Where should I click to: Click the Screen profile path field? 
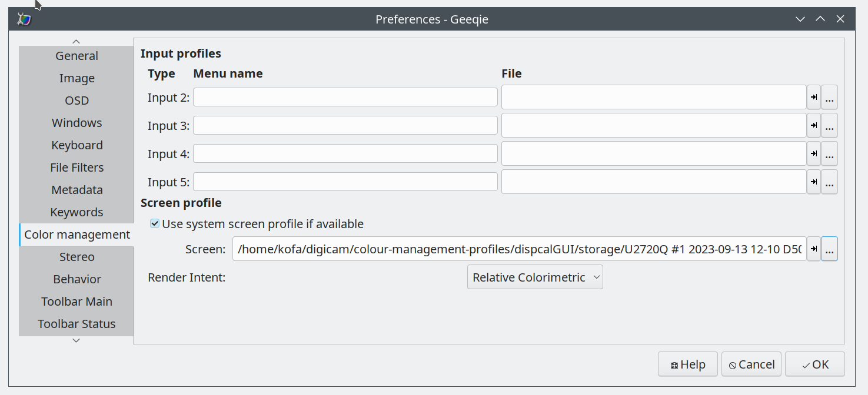(520, 249)
